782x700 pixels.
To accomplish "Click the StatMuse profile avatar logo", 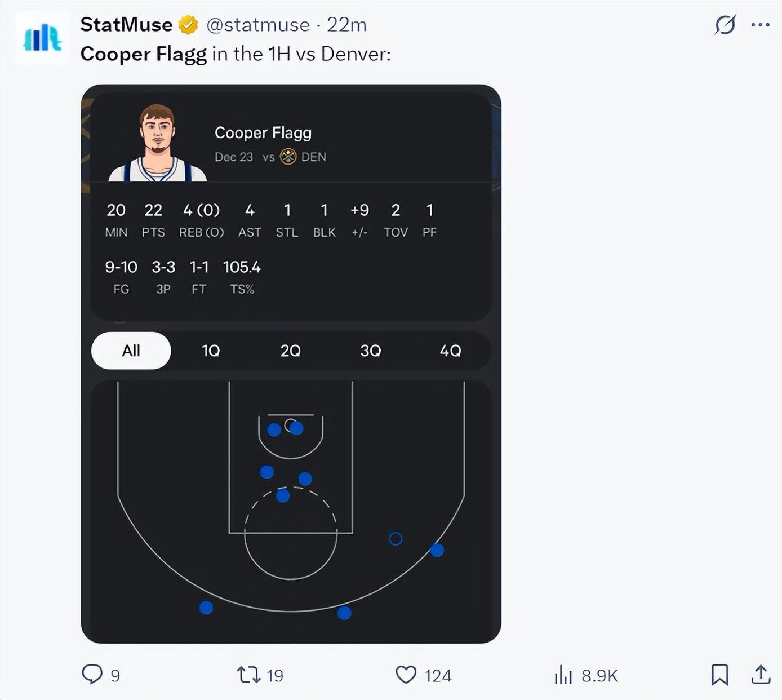I will point(42,38).
